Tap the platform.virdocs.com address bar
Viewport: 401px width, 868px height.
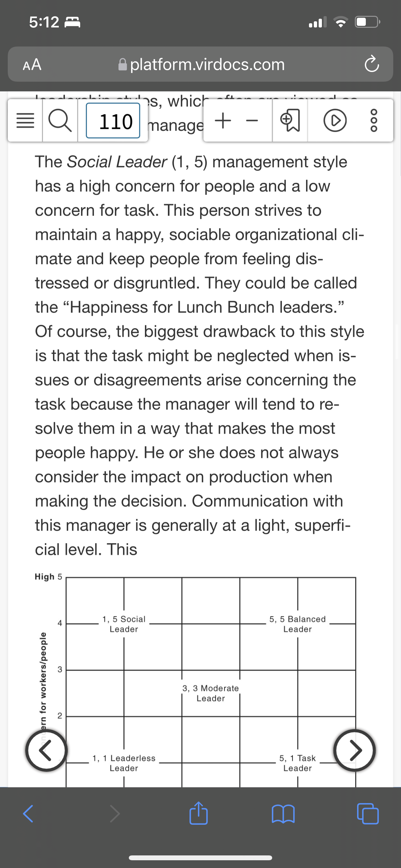[x=201, y=64]
